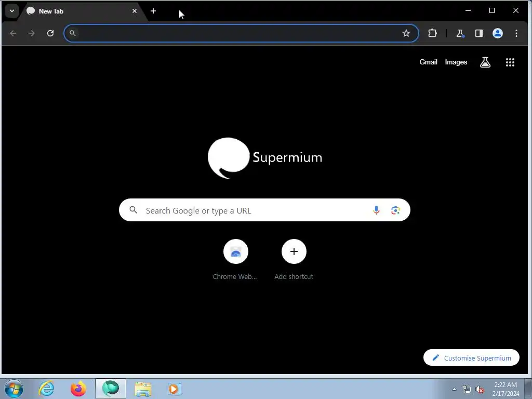Screen dimensions: 532x399
Task: Open the Gmail link
Action: coord(428,62)
